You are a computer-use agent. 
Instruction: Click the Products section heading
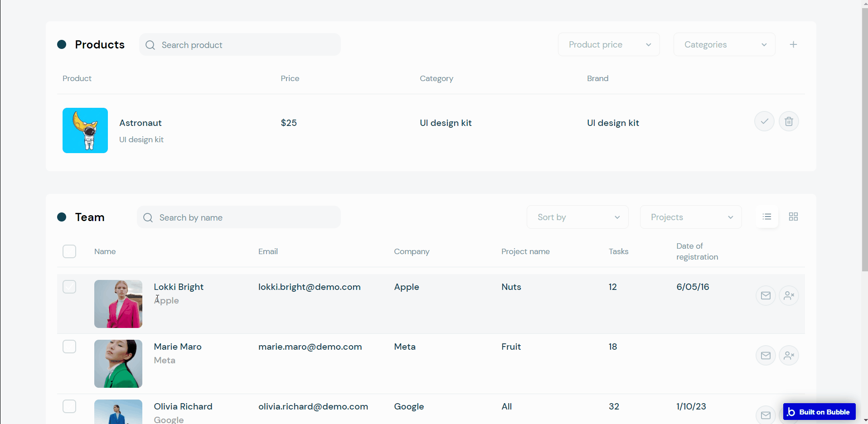100,44
